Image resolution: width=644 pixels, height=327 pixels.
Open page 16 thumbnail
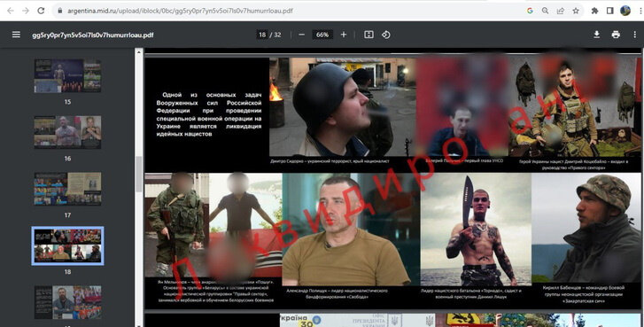[x=68, y=132]
